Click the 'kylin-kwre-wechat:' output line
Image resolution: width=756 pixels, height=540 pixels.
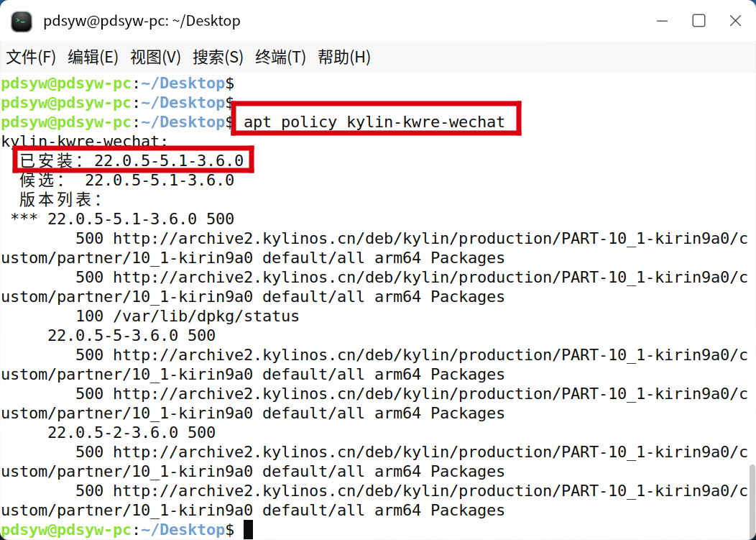click(85, 142)
